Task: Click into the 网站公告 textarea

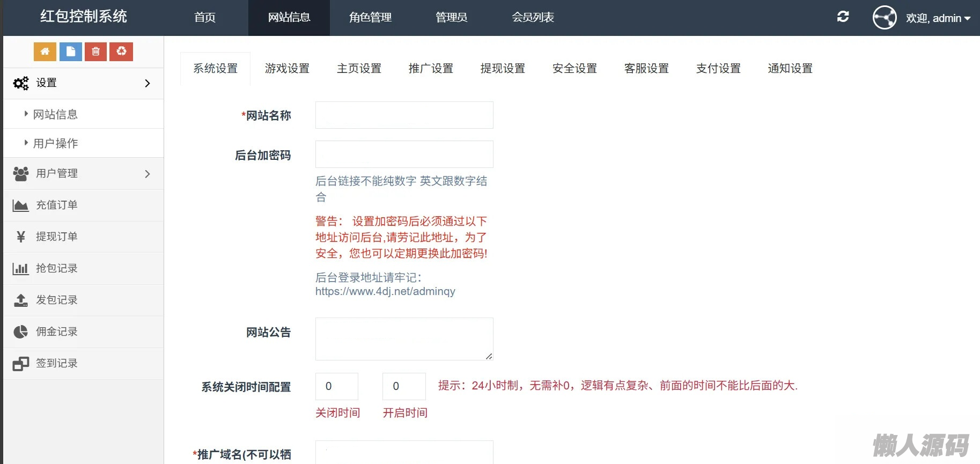Action: [x=404, y=339]
